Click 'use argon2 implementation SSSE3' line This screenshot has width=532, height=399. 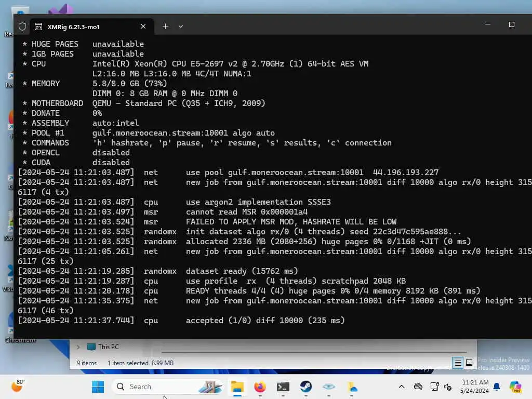pos(175,202)
